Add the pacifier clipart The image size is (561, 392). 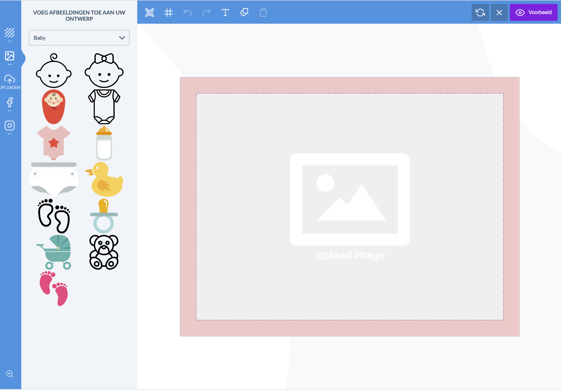(x=104, y=216)
